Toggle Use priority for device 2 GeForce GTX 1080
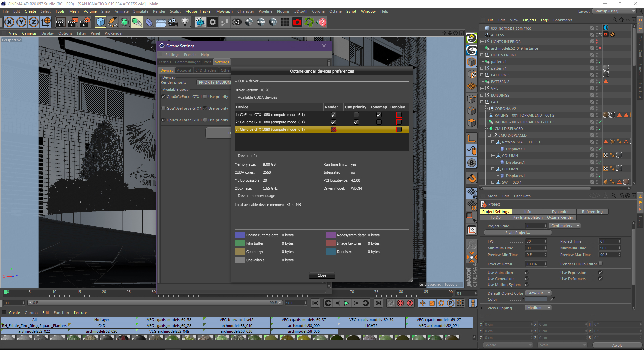 tap(356, 122)
